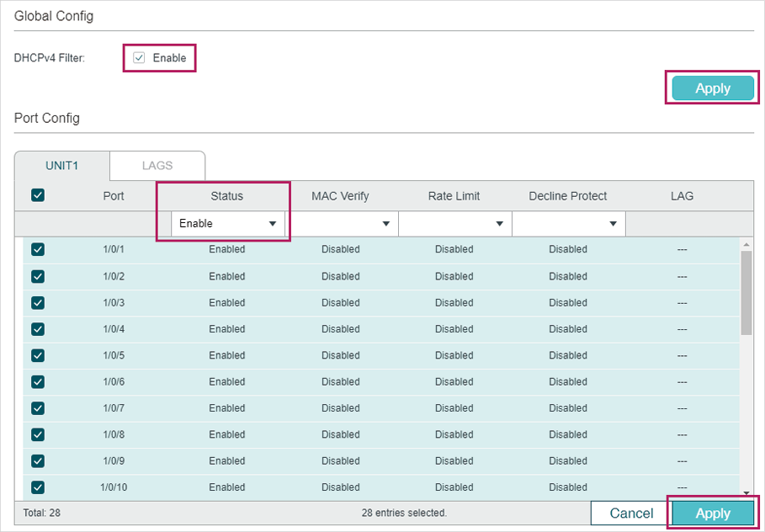Click Rate Limit Disabled cell for port 1/0/1
This screenshot has height=532, width=765.
[x=454, y=249]
